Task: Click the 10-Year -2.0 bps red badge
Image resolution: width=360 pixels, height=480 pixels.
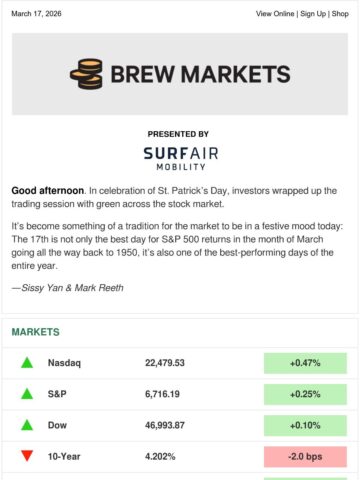Action: (x=305, y=457)
